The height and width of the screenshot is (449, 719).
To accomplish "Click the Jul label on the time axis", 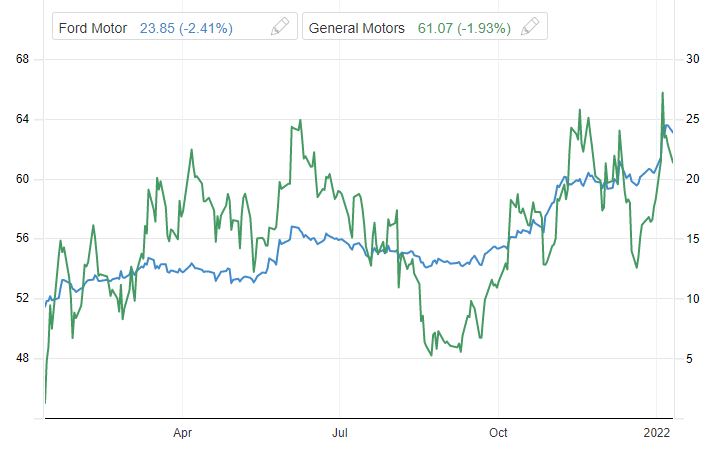I will (340, 433).
